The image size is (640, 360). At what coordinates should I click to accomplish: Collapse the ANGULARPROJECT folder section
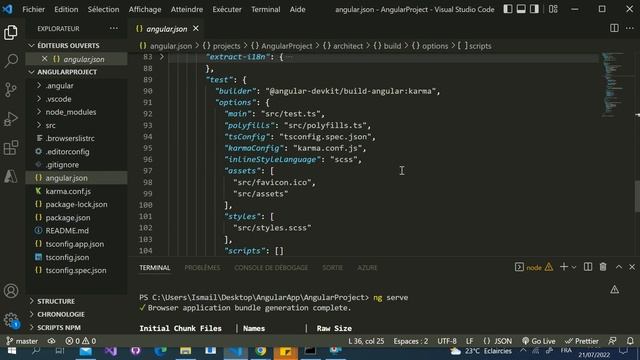point(76,72)
